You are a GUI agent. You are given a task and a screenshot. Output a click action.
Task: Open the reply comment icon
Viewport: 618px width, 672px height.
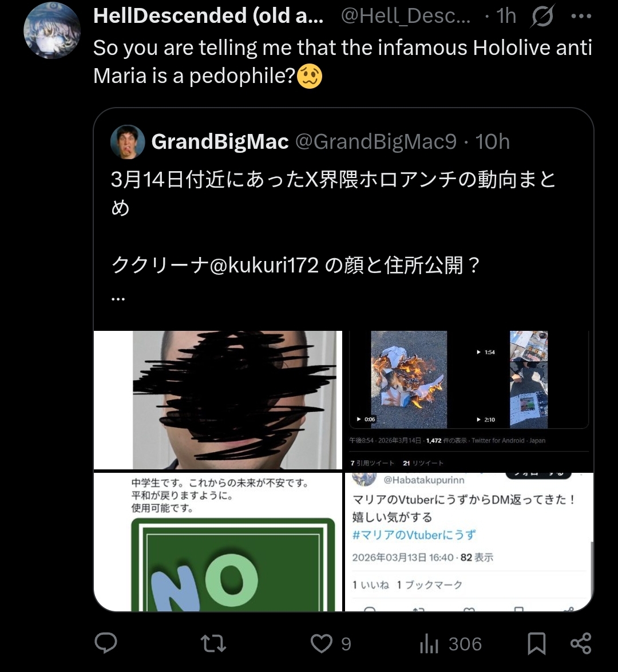pos(105,643)
